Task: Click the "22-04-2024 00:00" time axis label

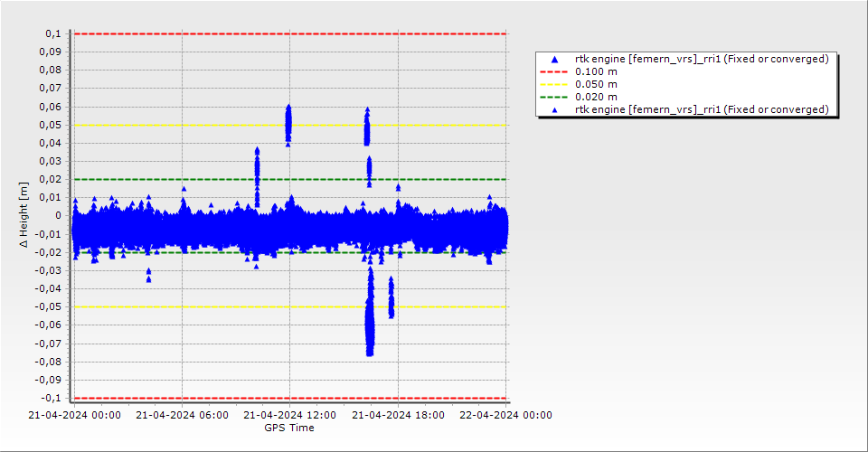Action: pyautogui.click(x=506, y=415)
